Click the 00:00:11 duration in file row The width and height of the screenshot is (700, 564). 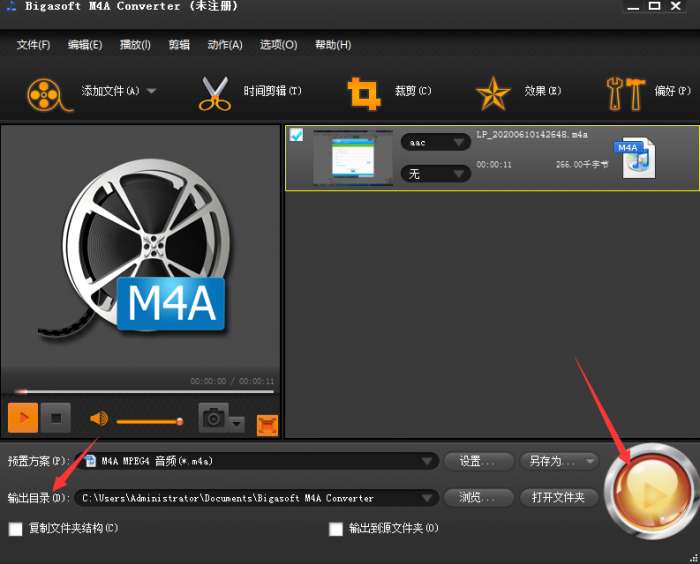pos(494,164)
